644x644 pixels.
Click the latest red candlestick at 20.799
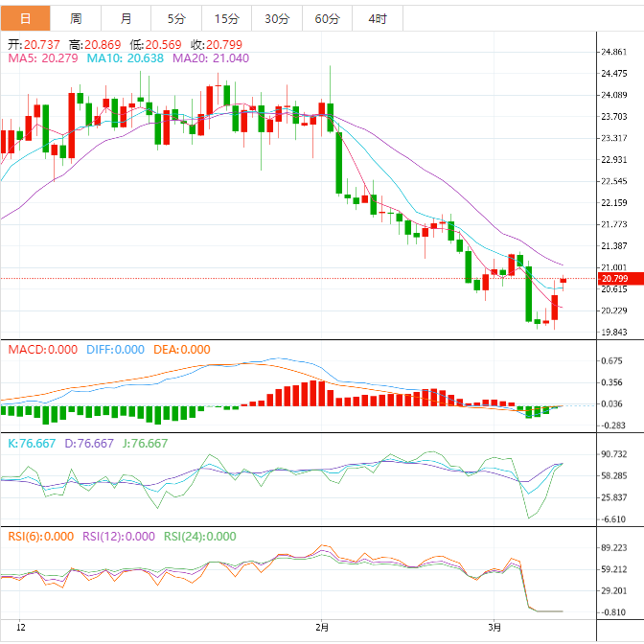(563, 281)
